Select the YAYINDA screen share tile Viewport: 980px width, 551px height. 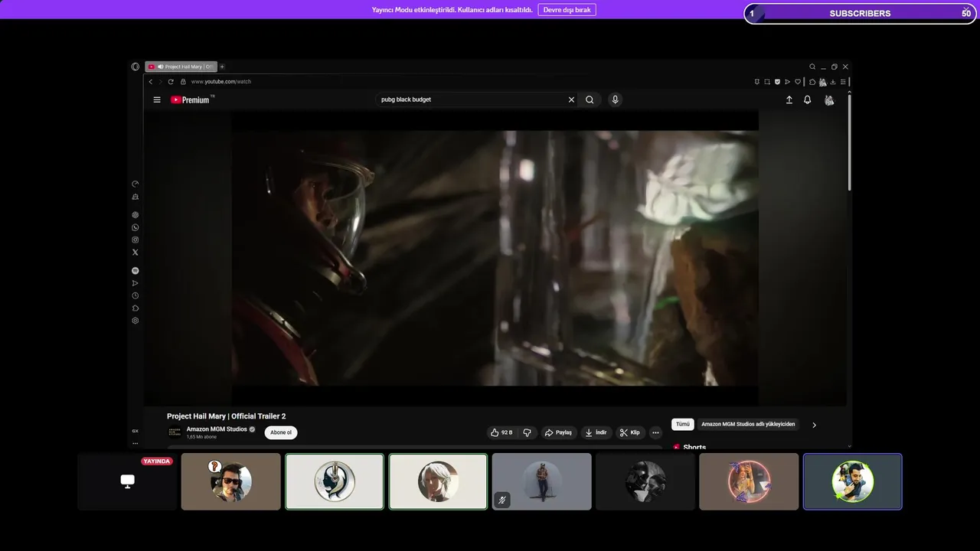(127, 481)
